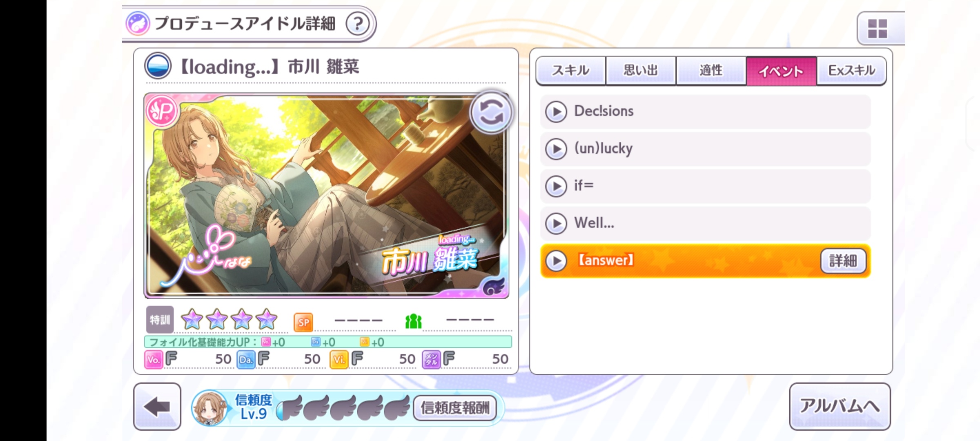Tap the orange SP badge icon
Viewport: 980px width, 441px height.
[x=303, y=322]
